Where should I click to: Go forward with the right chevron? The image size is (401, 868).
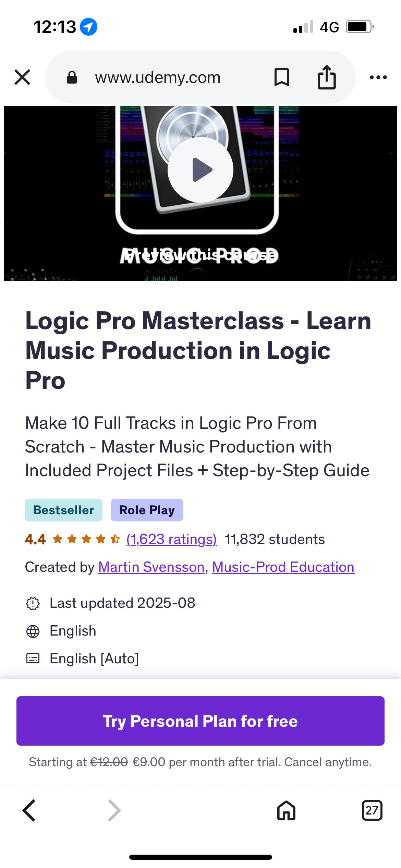click(x=114, y=810)
